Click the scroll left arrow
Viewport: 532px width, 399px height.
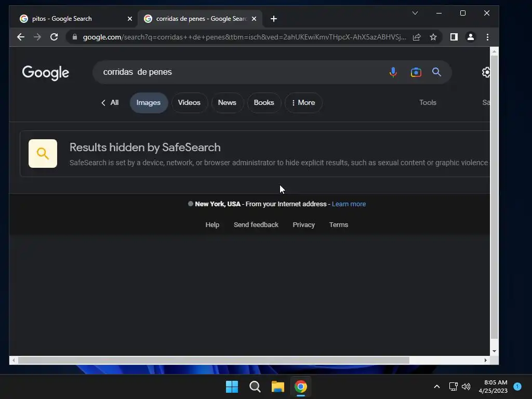click(13, 361)
